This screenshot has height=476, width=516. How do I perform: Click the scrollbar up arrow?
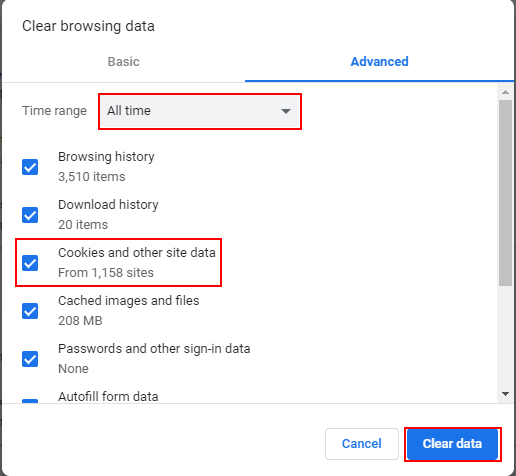[x=505, y=92]
